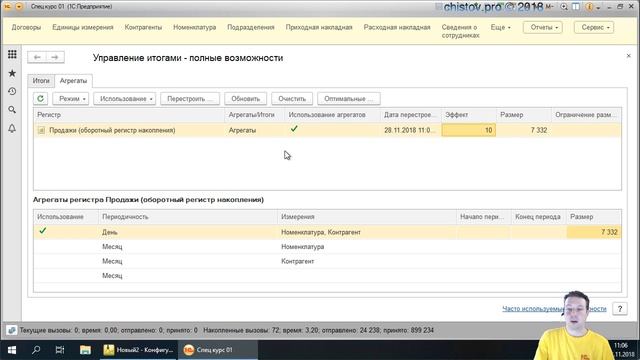640x360 pixels.
Task: Click the Перестроить button
Action: [x=190, y=98]
